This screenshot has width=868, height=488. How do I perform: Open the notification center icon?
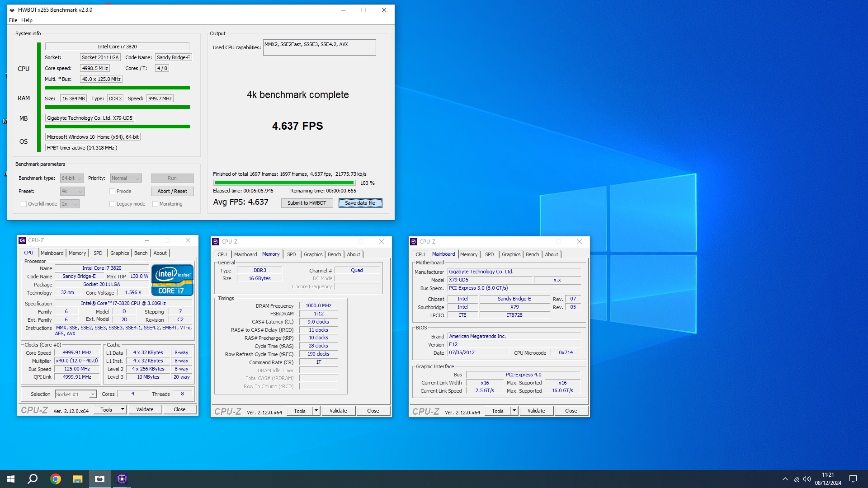[853, 479]
